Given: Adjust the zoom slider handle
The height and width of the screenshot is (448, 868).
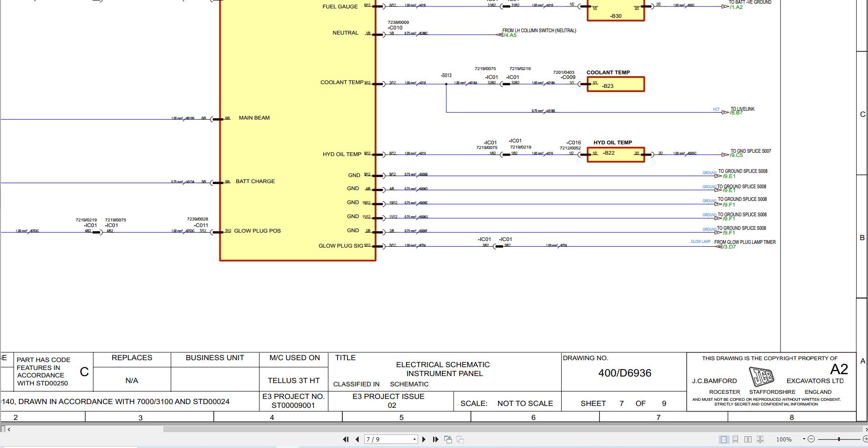Looking at the screenshot, I should click(839, 439).
